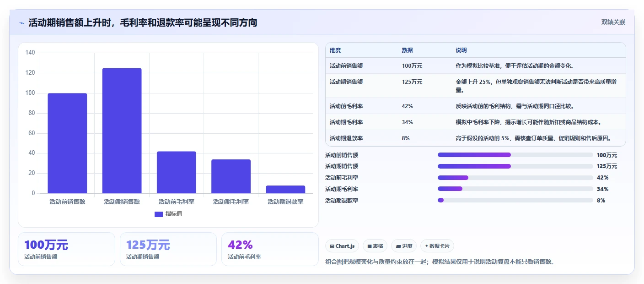Click the 活动前毛利率 progress bar
The width and height of the screenshot is (644, 284).
point(515,178)
